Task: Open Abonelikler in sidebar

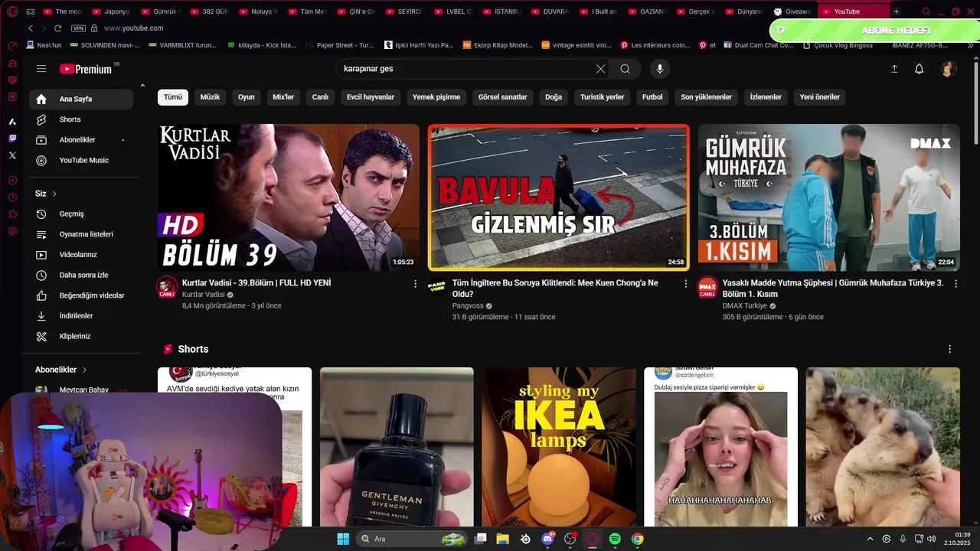Action: pyautogui.click(x=81, y=140)
